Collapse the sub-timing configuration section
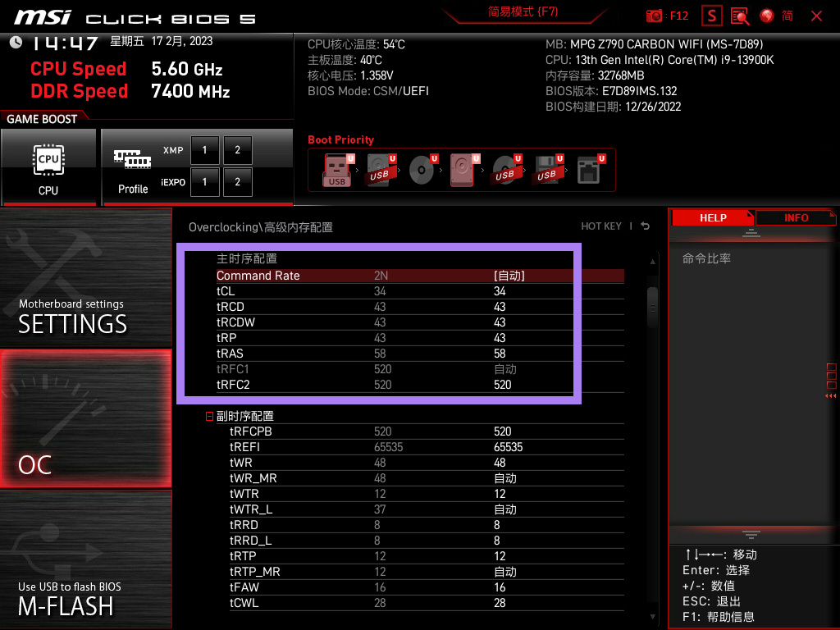 209,416
